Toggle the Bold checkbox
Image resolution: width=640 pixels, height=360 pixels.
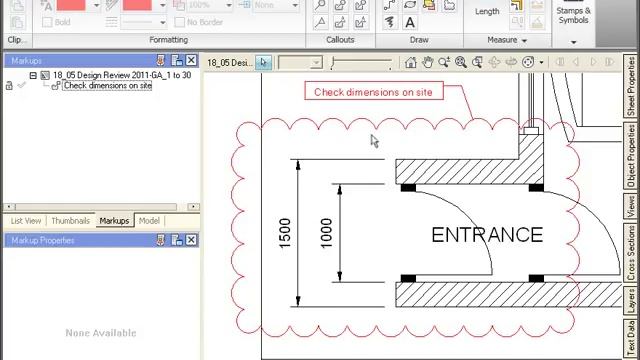(x=47, y=22)
